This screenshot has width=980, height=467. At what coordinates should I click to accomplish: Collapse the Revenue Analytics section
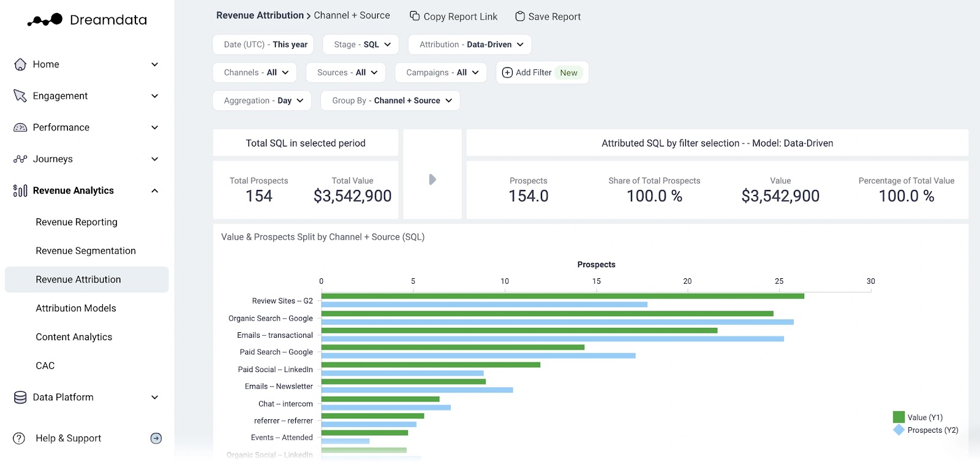154,191
